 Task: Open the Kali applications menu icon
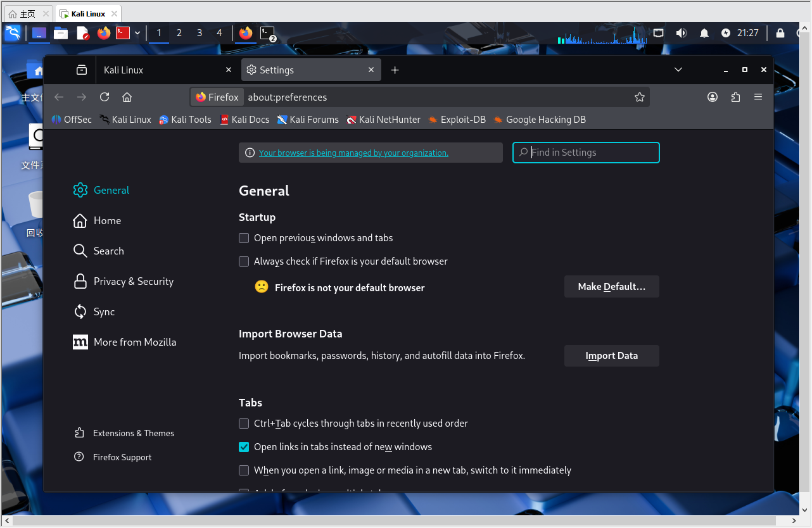tap(13, 33)
